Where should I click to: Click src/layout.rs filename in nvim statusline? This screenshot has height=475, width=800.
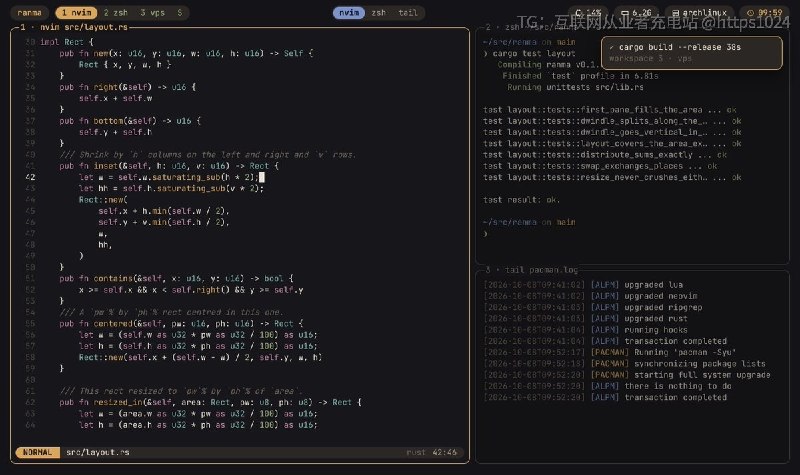point(97,452)
